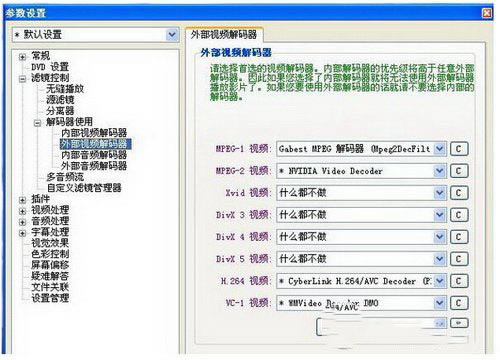Expand the 字幕处理 tree node
This screenshot has height=360, width=500.
pyautogui.click(x=22, y=233)
